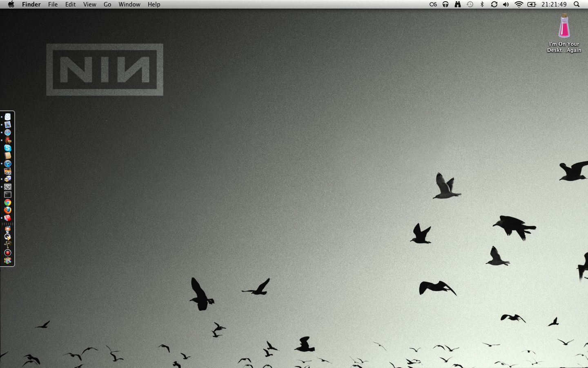Viewport: 588px width, 368px height.
Task: Open the Time Machine status menu
Action: (470, 4)
